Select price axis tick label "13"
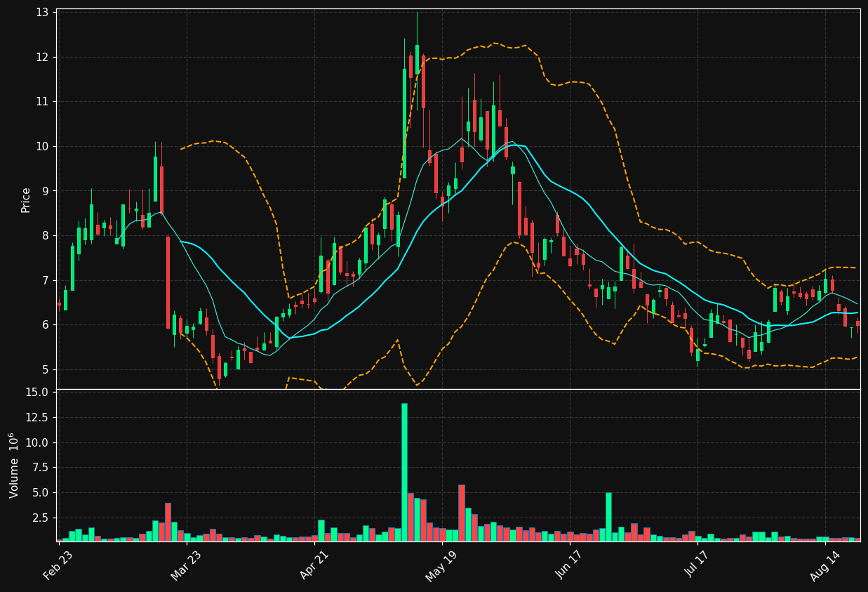This screenshot has height=592, width=868. [41, 12]
